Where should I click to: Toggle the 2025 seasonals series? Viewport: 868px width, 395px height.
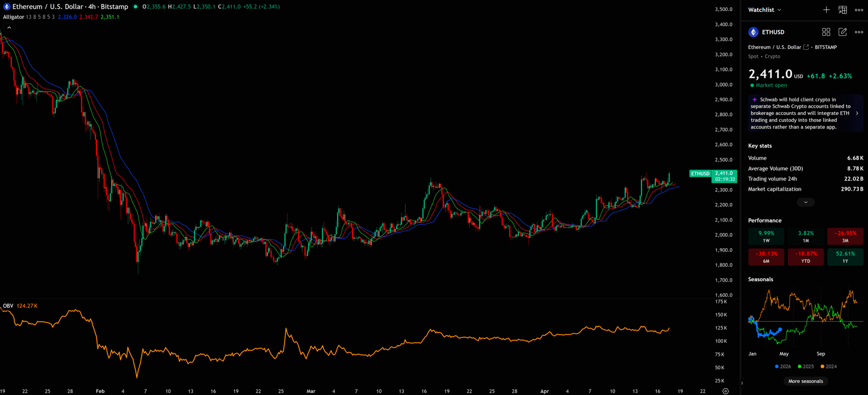click(x=806, y=367)
